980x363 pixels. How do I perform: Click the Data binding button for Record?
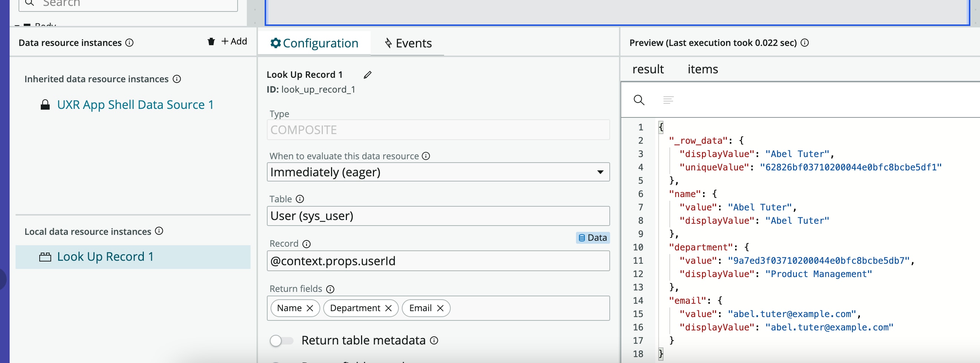pos(592,238)
